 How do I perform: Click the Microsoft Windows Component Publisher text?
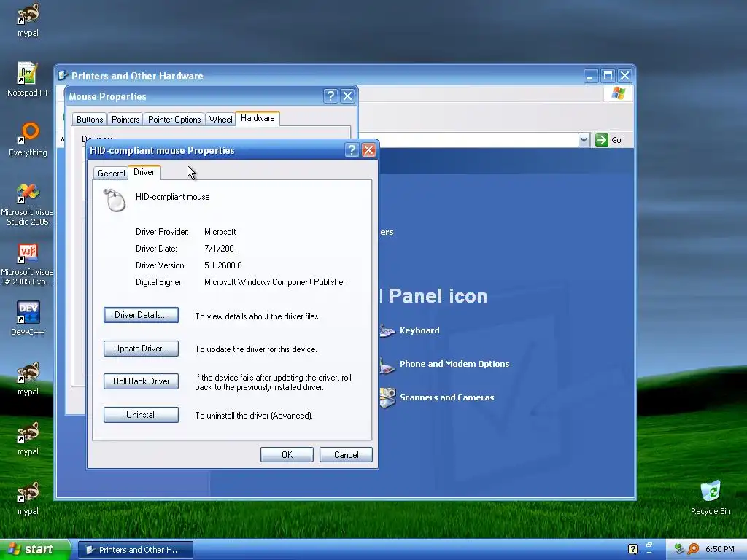coord(275,282)
